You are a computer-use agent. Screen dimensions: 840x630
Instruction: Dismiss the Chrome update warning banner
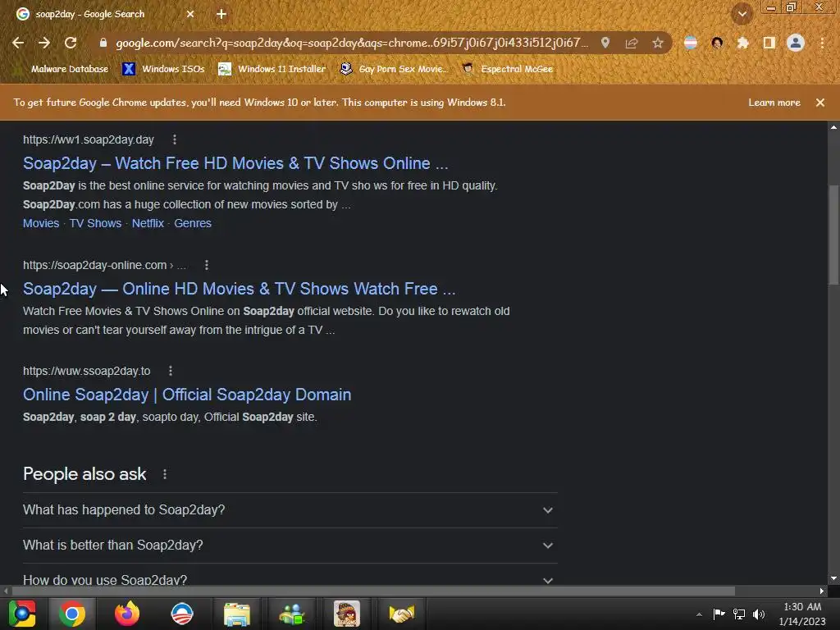(820, 103)
